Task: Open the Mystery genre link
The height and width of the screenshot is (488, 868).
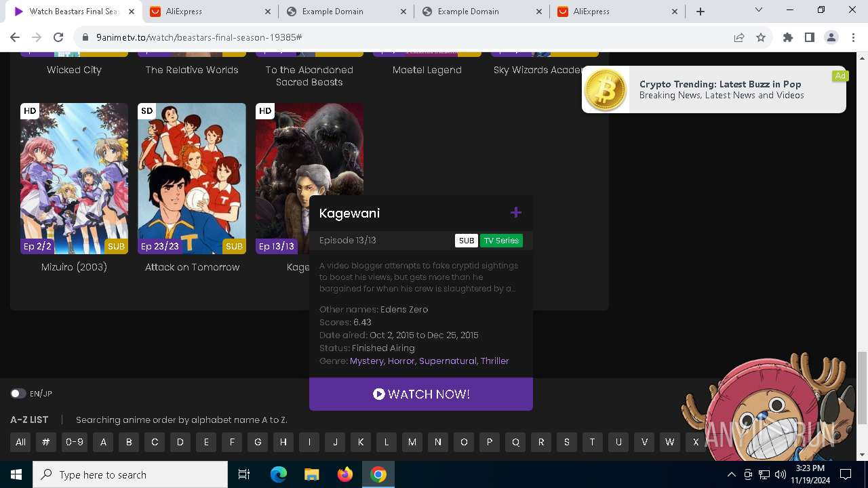Action: pyautogui.click(x=367, y=361)
